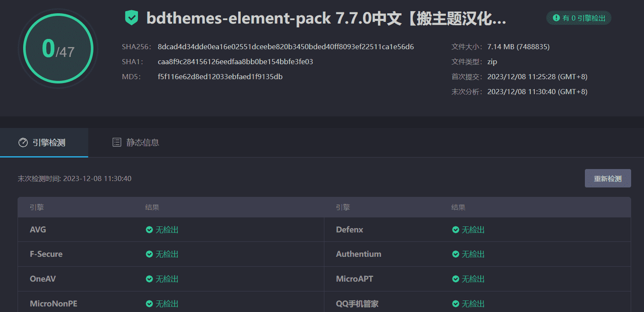The image size is (644, 312).
Task: Select the SHA1 hash value caa8f9c2...
Action: [x=235, y=62]
